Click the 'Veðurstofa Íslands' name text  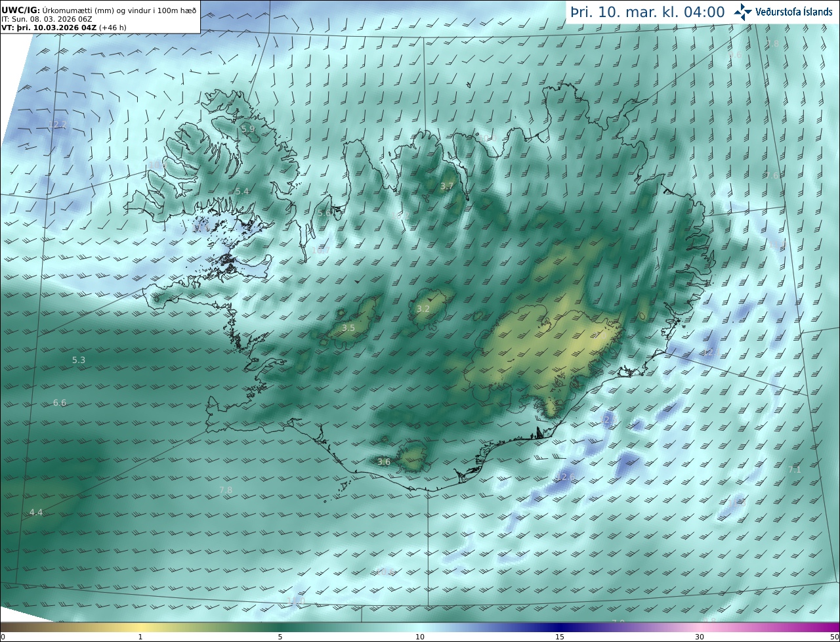[x=793, y=12]
